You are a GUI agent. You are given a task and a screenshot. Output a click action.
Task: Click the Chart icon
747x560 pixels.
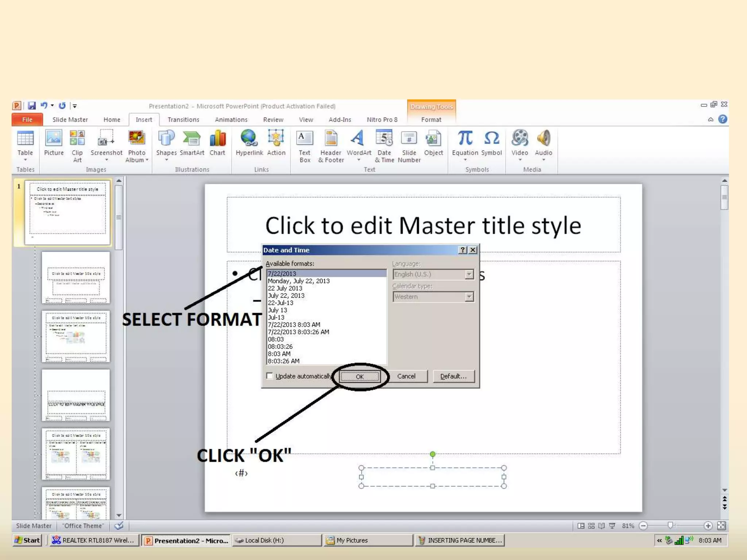click(x=217, y=139)
